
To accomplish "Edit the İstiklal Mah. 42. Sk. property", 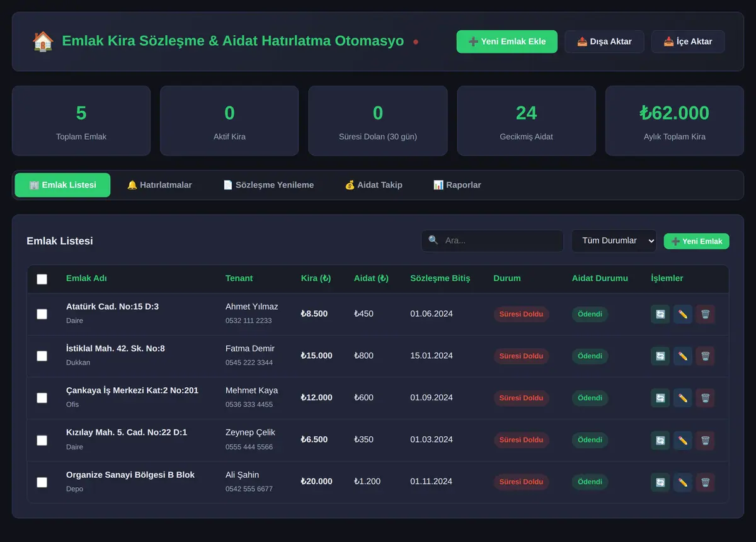I will tap(683, 356).
